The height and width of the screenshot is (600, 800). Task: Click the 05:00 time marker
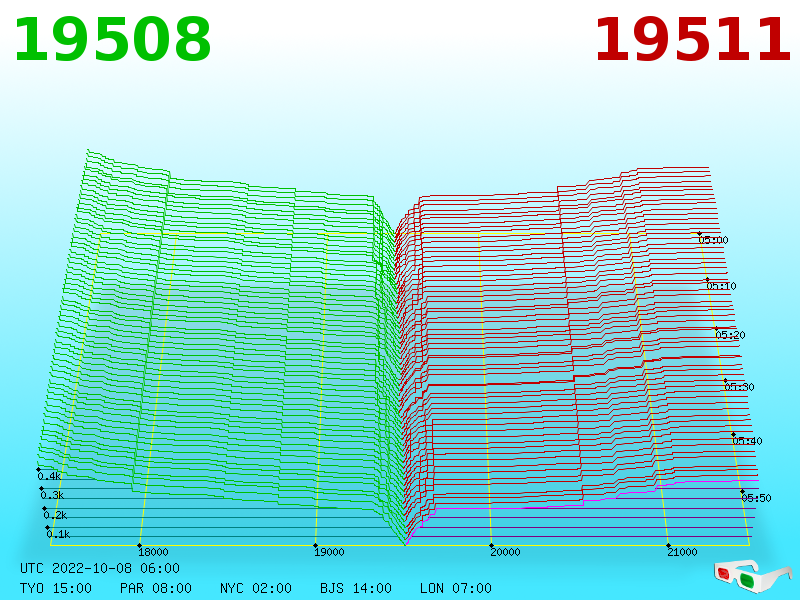coord(713,240)
